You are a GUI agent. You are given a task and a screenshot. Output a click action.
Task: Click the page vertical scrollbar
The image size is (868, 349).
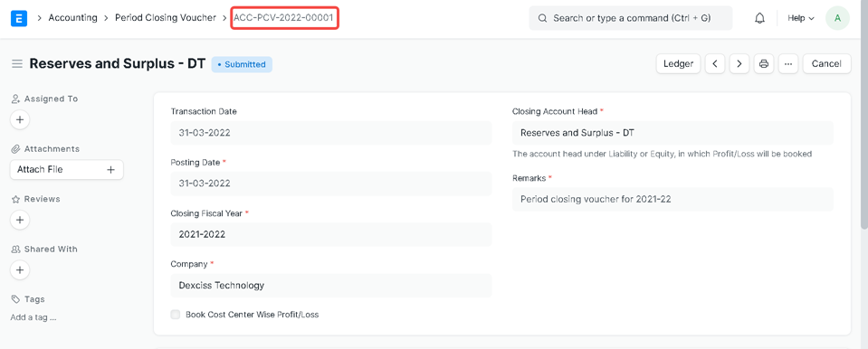pyautogui.click(x=864, y=116)
